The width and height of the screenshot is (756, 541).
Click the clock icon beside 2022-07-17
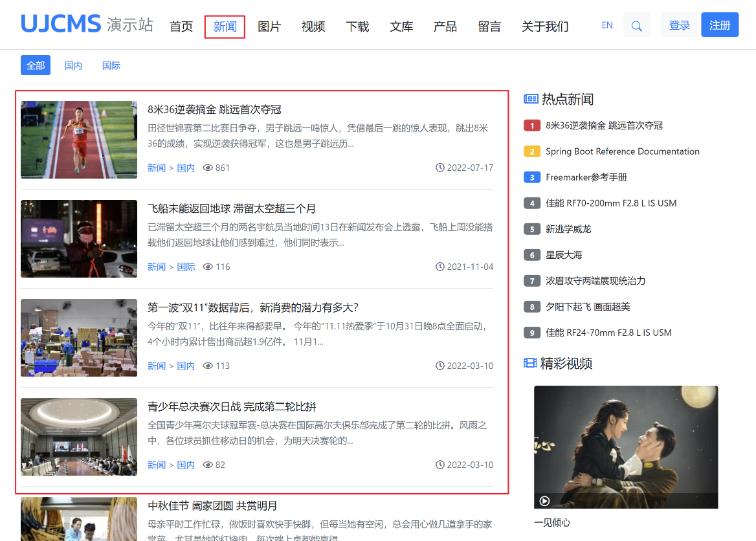(439, 168)
